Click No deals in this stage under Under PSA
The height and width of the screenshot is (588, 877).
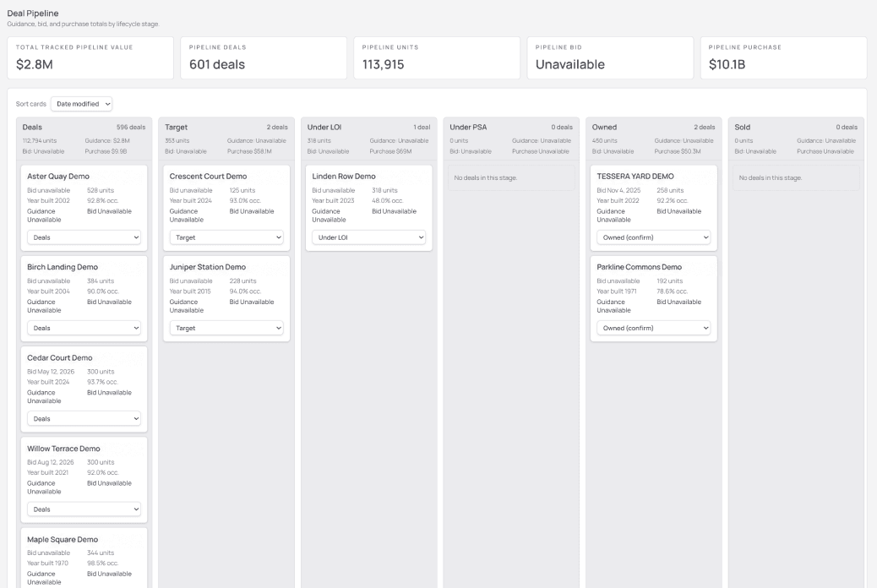pyautogui.click(x=486, y=177)
